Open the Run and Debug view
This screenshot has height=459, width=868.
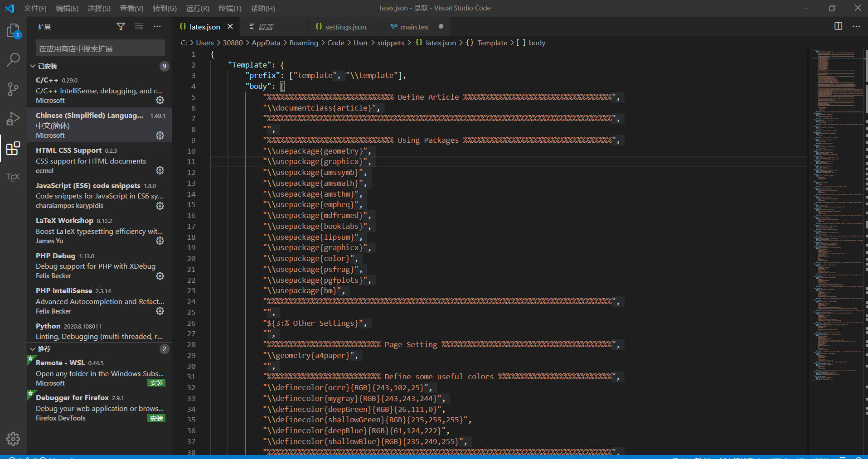13,118
